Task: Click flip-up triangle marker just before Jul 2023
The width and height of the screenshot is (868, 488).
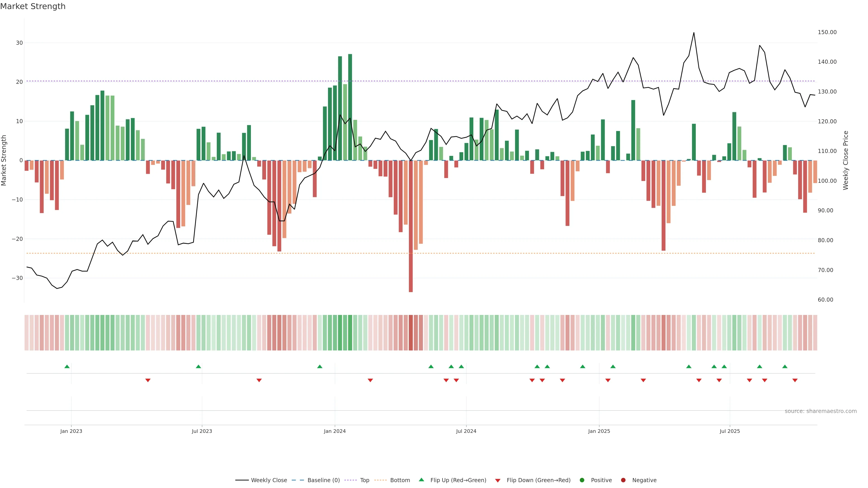Action: [x=198, y=366]
